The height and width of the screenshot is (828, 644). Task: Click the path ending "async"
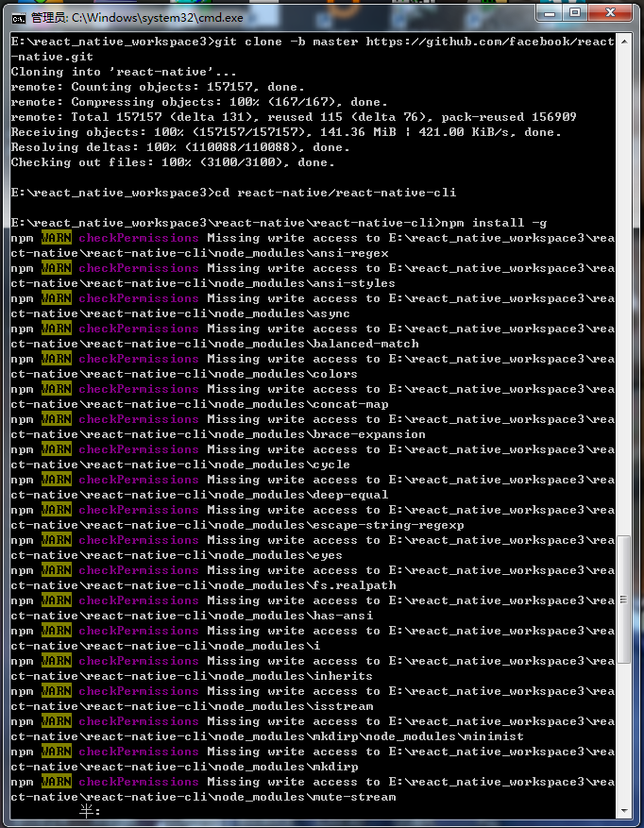pyautogui.click(x=180, y=313)
